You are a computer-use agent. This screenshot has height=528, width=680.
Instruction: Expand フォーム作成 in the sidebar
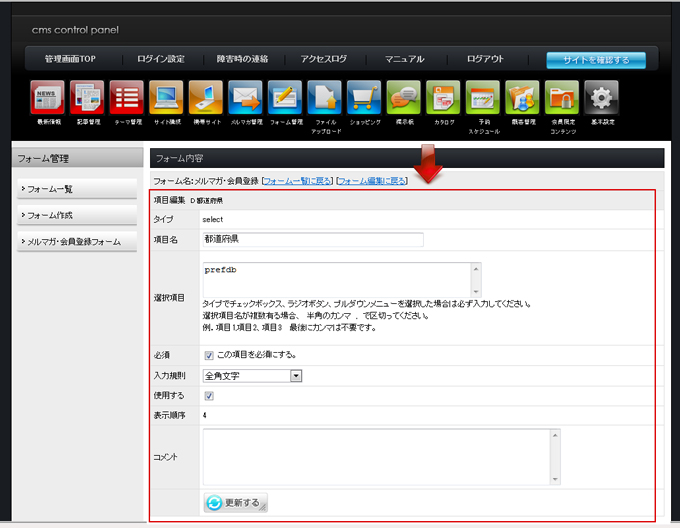[77, 215]
